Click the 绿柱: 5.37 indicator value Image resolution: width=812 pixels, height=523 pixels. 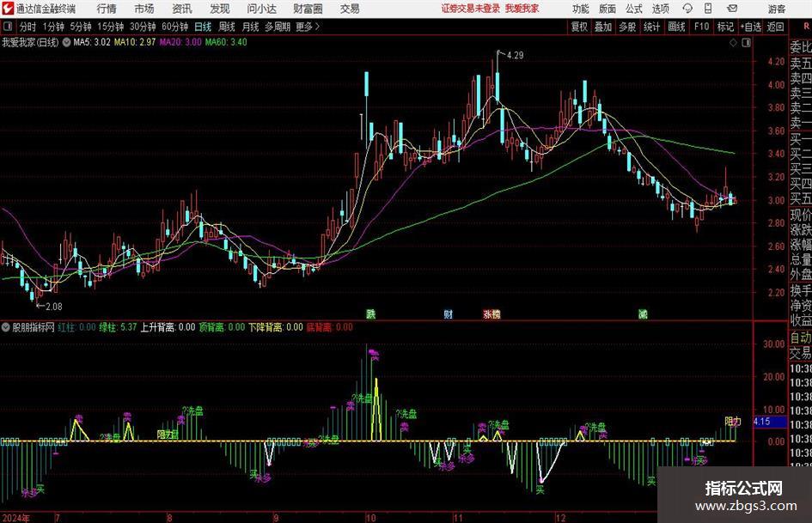(118, 327)
